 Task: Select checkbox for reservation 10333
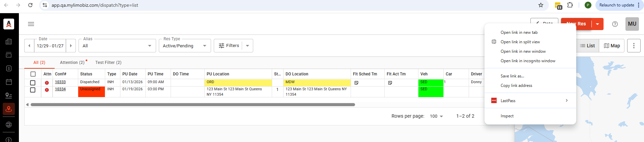coord(33,82)
